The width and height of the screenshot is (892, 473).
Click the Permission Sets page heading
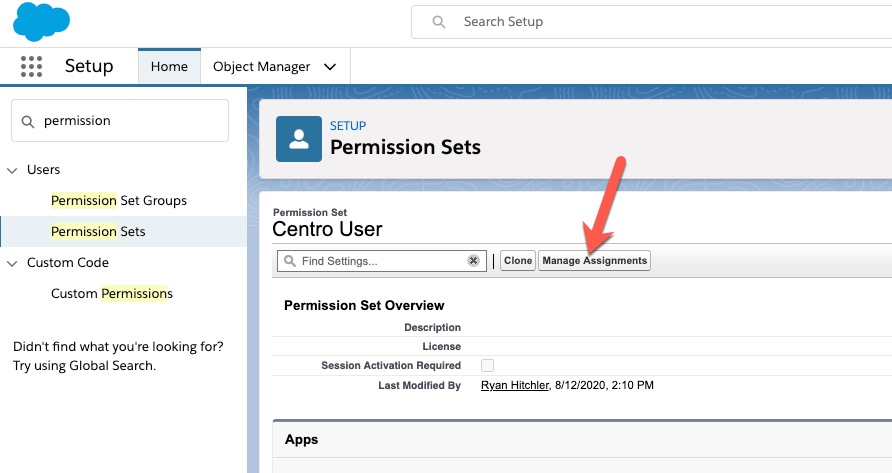click(x=405, y=147)
